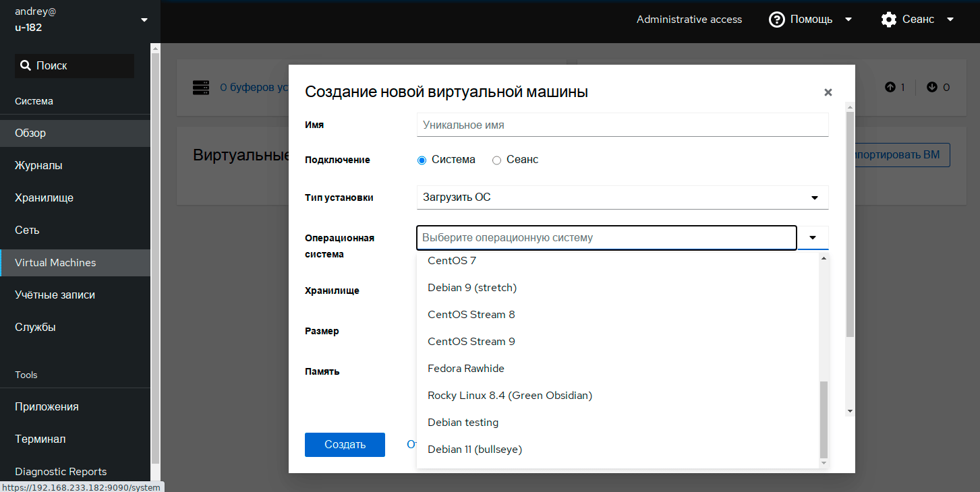Screen dimensions: 980x492
Task: Focus the Имя unique name field
Action: pyautogui.click(x=622, y=125)
